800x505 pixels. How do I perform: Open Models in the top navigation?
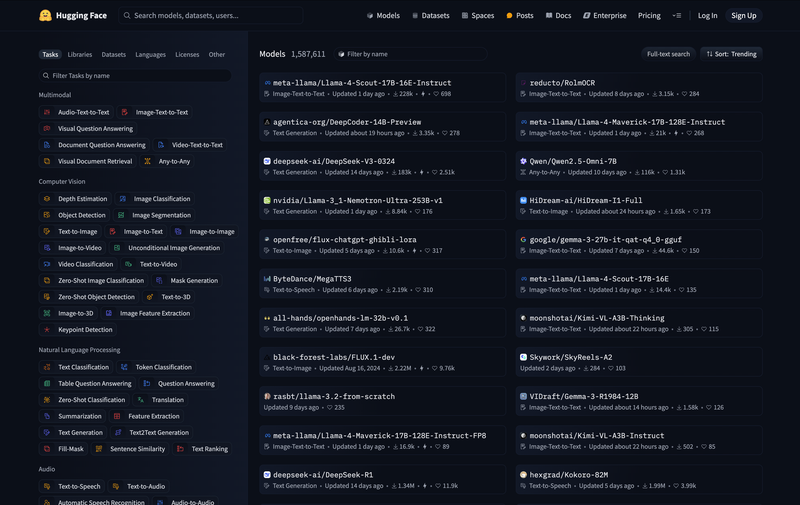click(383, 15)
